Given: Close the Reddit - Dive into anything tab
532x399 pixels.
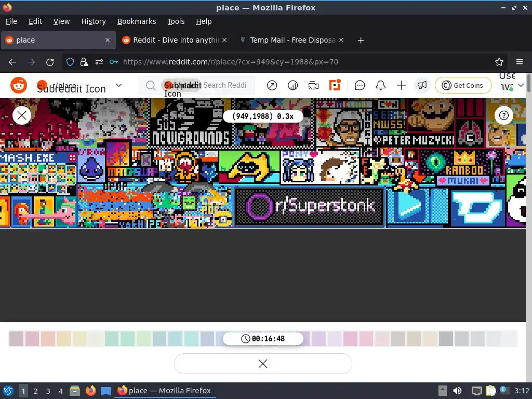Looking at the screenshot, I should click(224, 40).
